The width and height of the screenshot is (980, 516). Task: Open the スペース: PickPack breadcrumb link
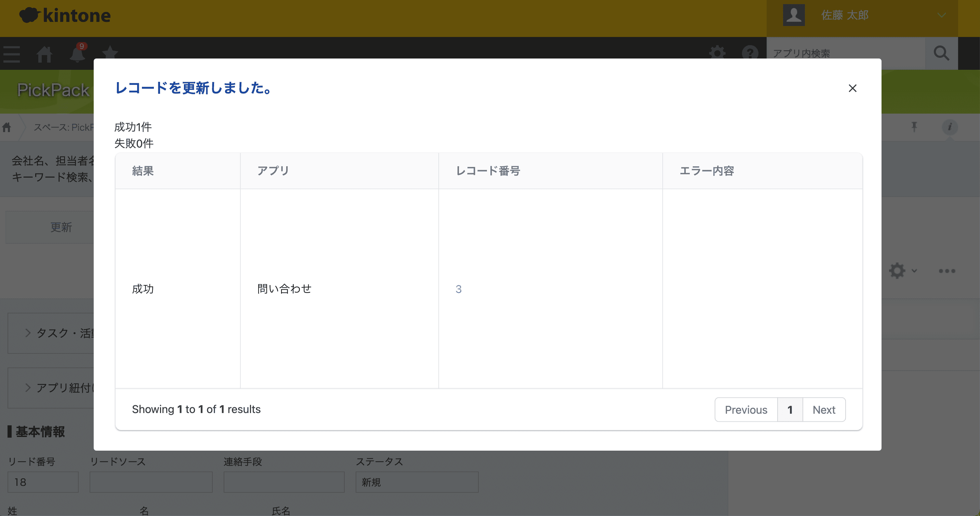tap(64, 127)
